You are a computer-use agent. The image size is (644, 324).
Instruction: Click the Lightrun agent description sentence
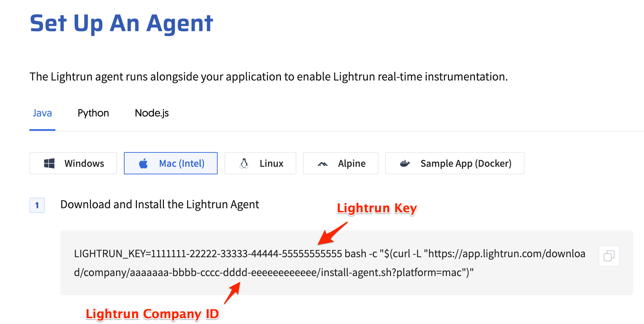tap(268, 77)
